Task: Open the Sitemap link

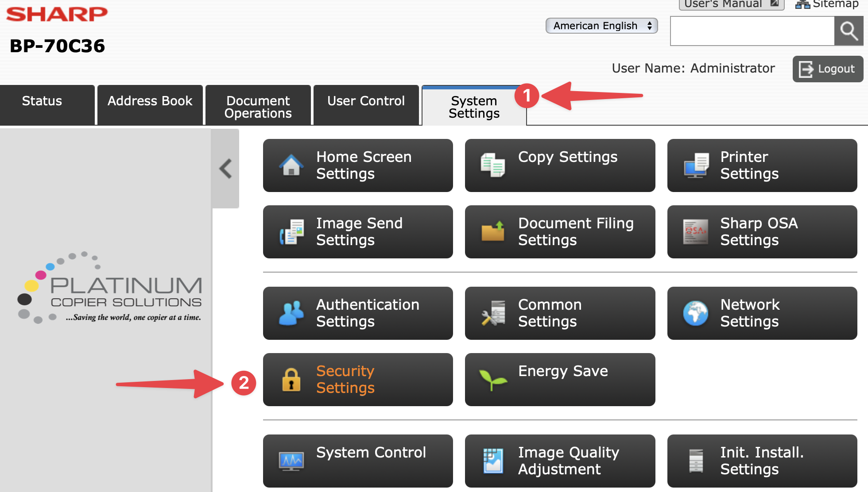Action: (827, 4)
